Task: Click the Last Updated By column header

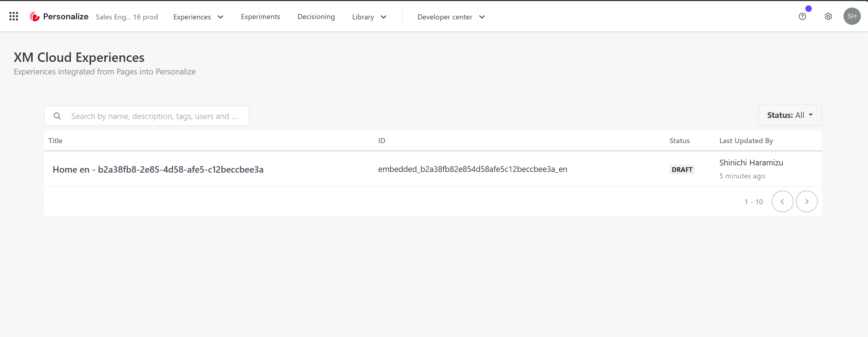Action: (746, 141)
